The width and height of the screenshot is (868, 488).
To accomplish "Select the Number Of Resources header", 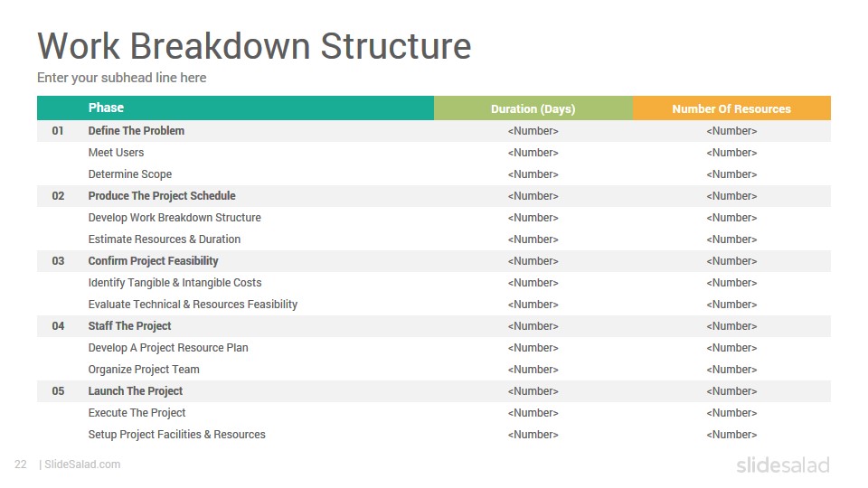I will coord(731,108).
